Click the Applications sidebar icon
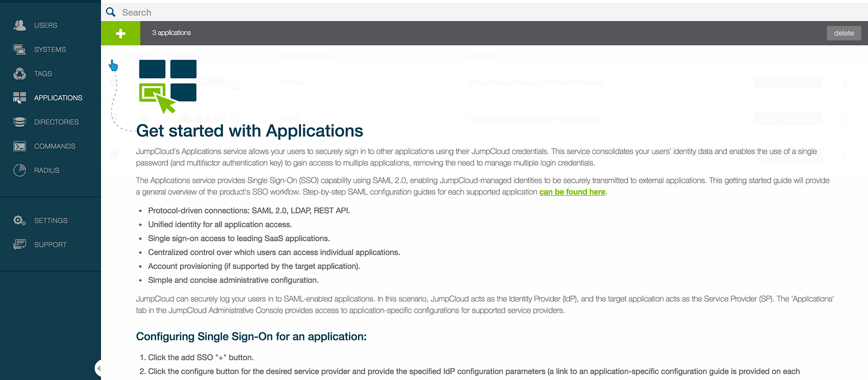 pos(20,98)
